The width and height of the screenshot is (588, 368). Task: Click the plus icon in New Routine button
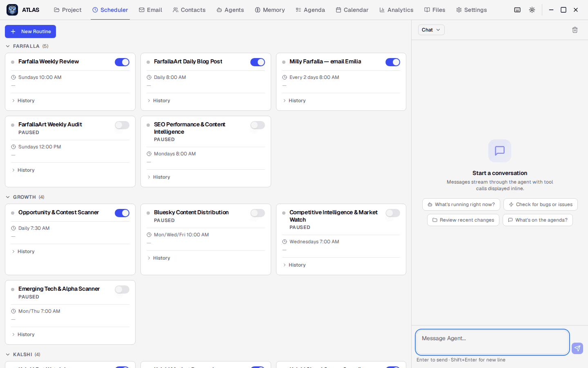[x=13, y=31]
